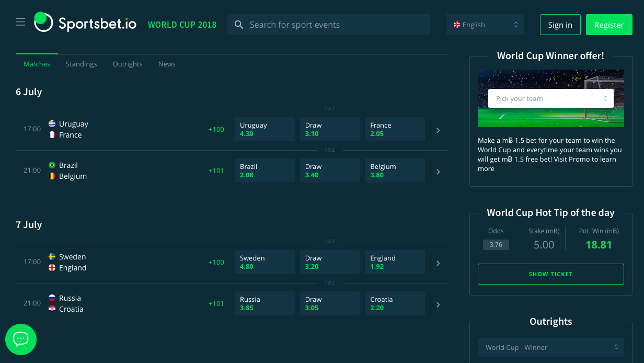644x363 pixels.
Task: Click the 6 July date heading
Action: coord(29,92)
